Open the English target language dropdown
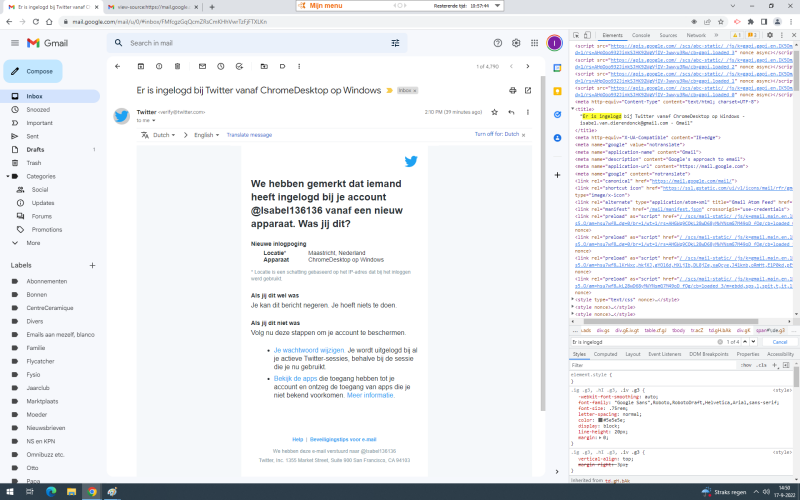Image resolution: width=800 pixels, height=500 pixels. coord(207,135)
